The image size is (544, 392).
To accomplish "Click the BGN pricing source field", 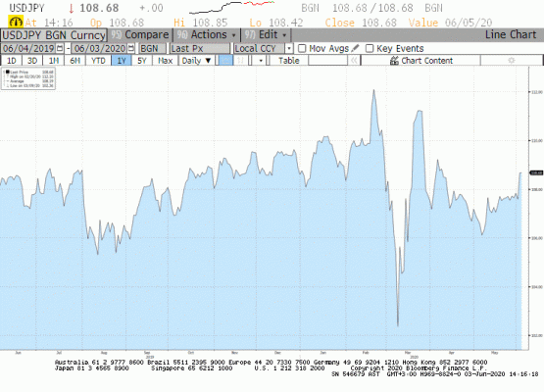I will tap(152, 48).
